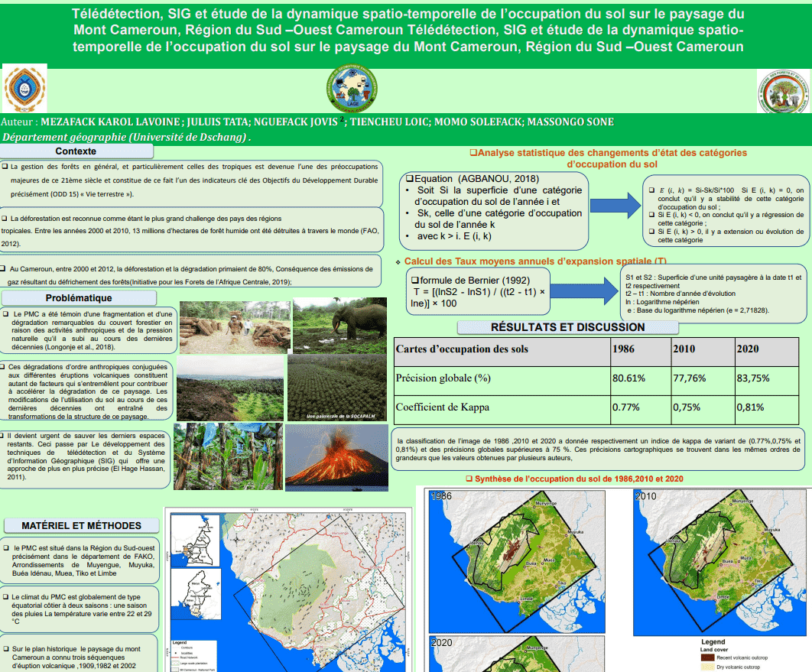
Task: Click the classification de l'image de 1986 paragraph
Action: [598, 449]
